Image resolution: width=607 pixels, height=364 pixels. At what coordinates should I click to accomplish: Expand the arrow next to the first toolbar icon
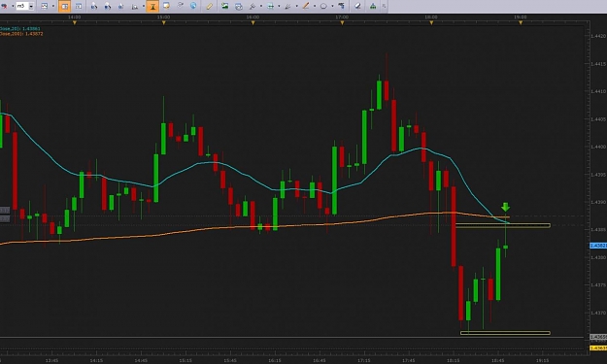pos(13,6)
